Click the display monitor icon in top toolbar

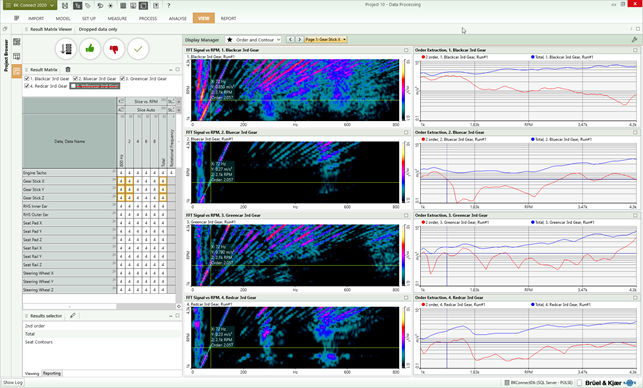pos(133,5)
